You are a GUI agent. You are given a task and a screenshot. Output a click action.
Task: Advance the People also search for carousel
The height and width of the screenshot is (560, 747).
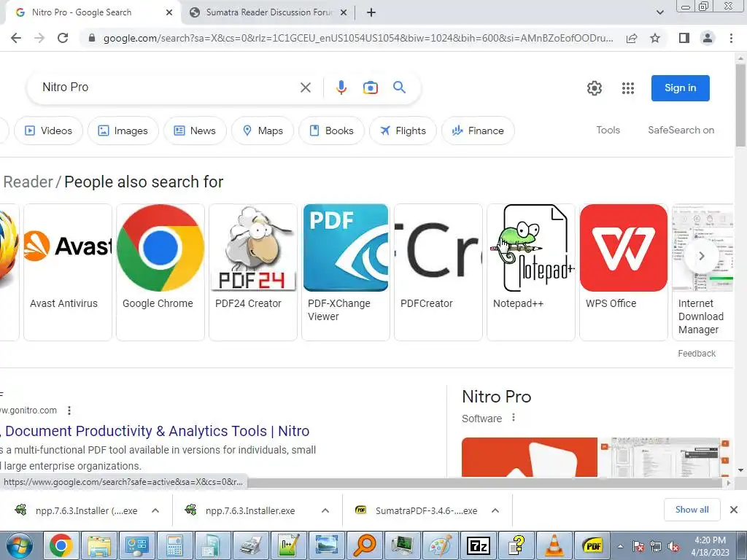(701, 256)
